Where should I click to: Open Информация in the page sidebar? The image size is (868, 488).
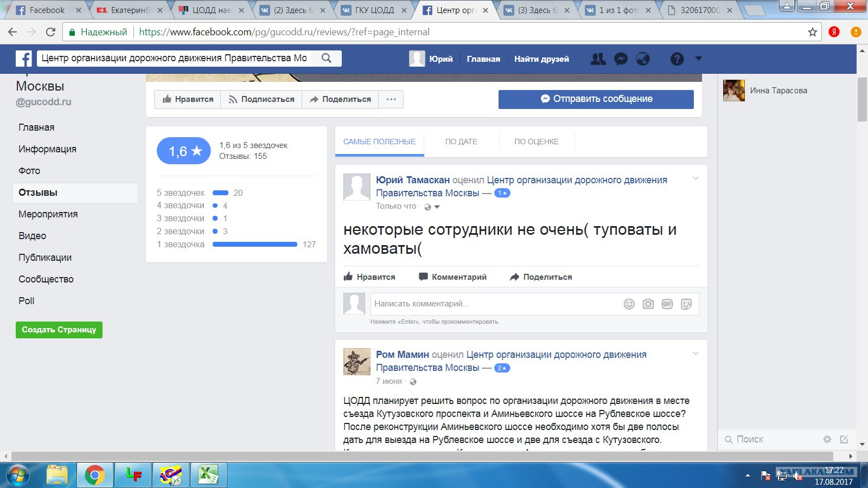(x=47, y=149)
